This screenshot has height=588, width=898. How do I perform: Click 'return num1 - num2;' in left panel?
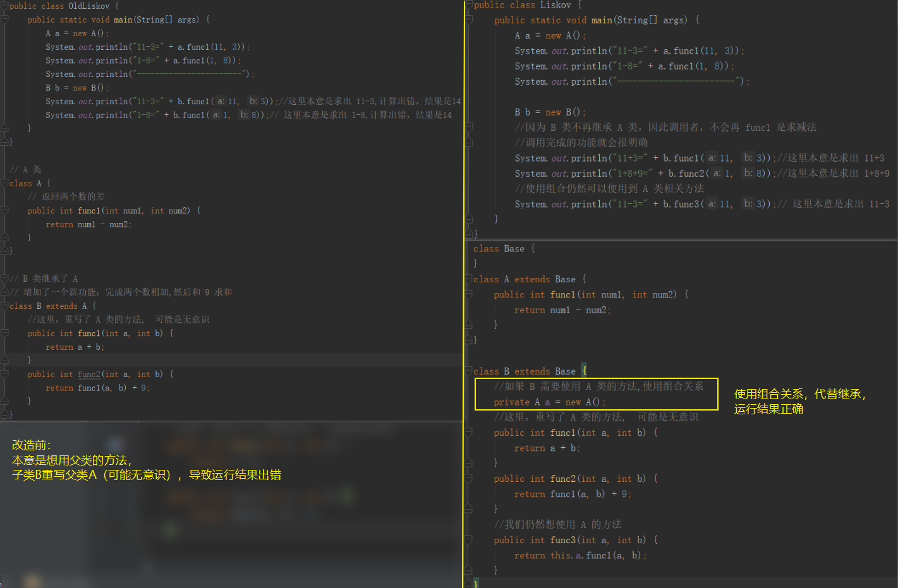pos(88,224)
